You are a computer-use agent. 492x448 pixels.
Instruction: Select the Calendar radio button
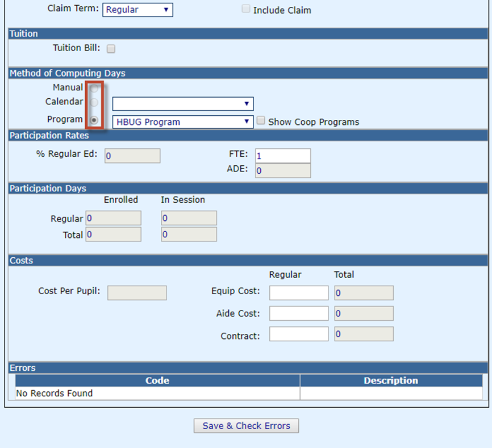(x=94, y=102)
